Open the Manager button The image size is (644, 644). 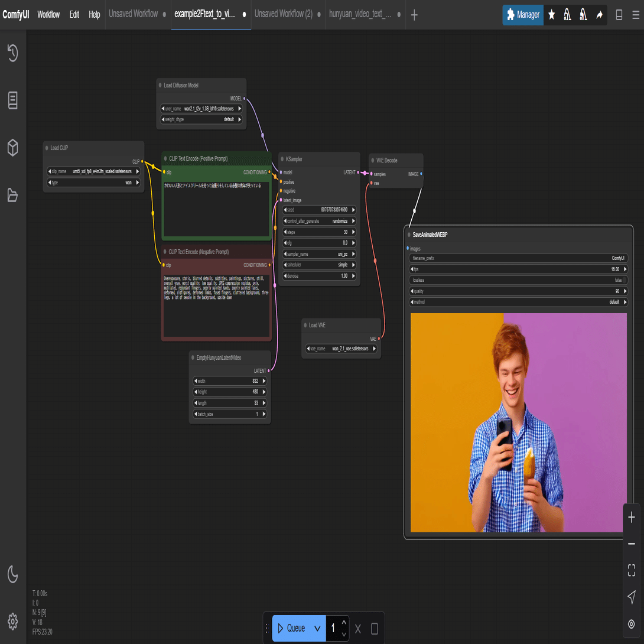pos(523,15)
